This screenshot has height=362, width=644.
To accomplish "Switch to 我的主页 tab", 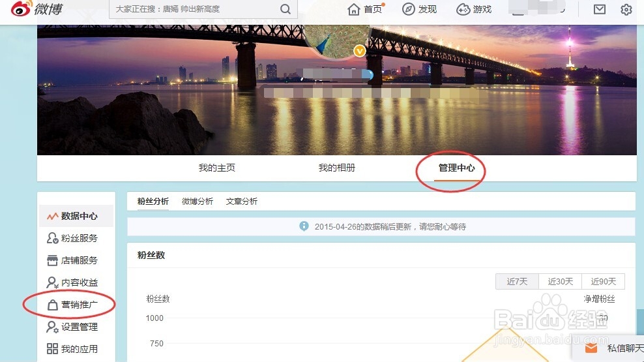I will click(x=217, y=168).
